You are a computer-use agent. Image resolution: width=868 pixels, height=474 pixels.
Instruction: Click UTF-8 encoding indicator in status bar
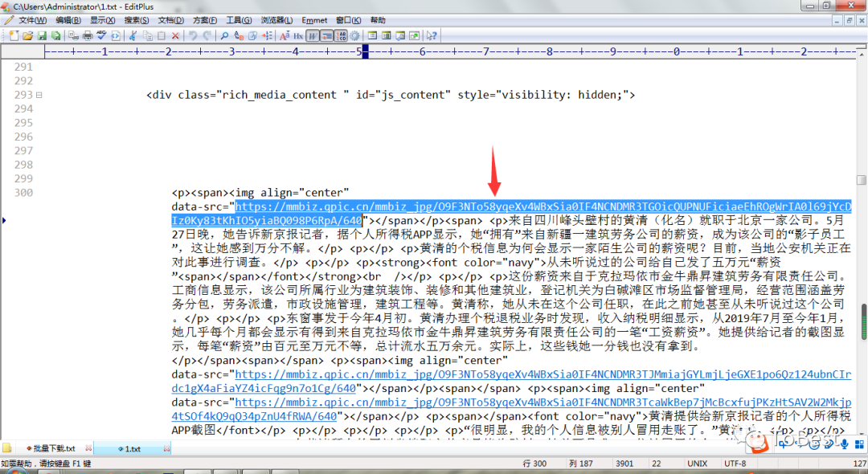[x=735, y=464]
